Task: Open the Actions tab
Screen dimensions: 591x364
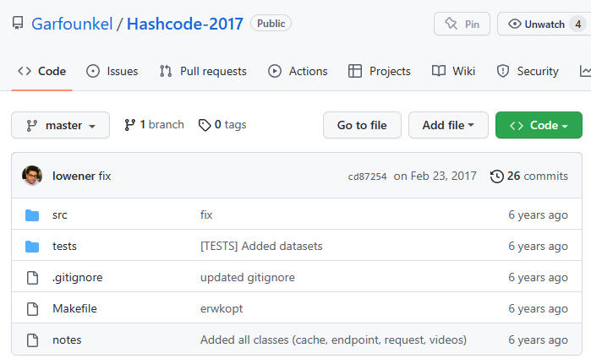Action: 298,71
